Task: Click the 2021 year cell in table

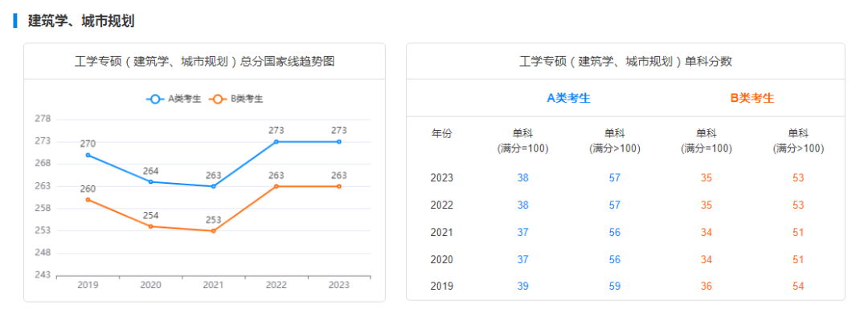Action: click(442, 233)
